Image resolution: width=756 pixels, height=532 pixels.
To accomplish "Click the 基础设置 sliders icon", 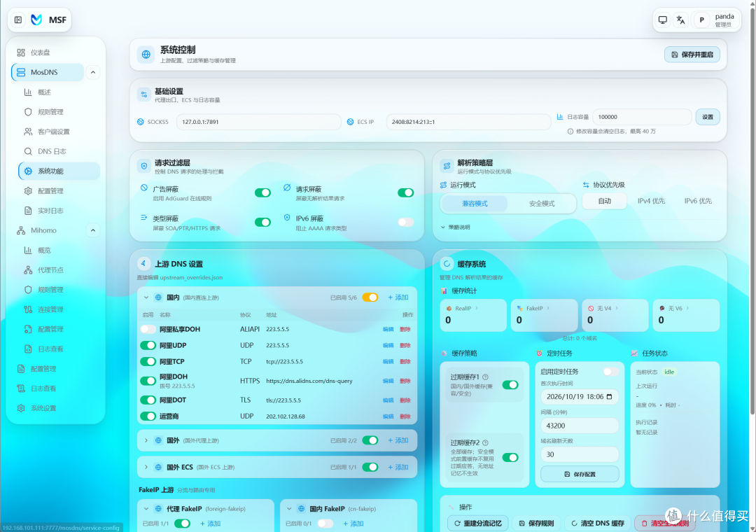I will [x=144, y=94].
